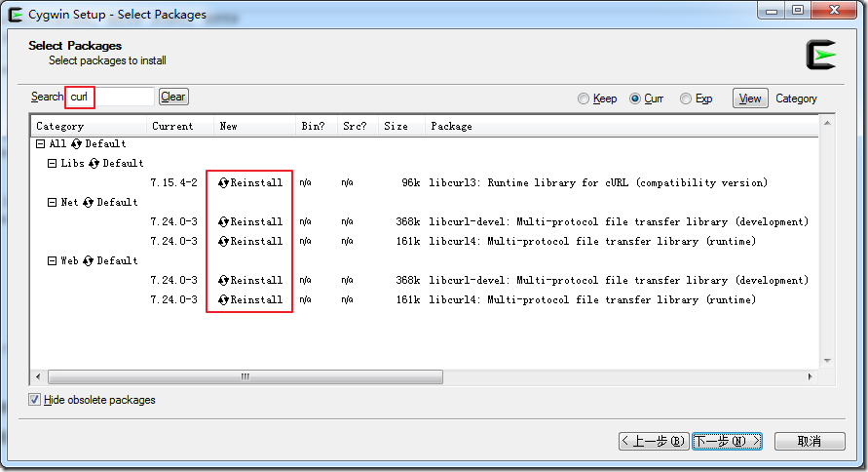This screenshot has width=868, height=472.
Task: Focus the Search input field containing curl
Action: 110,97
